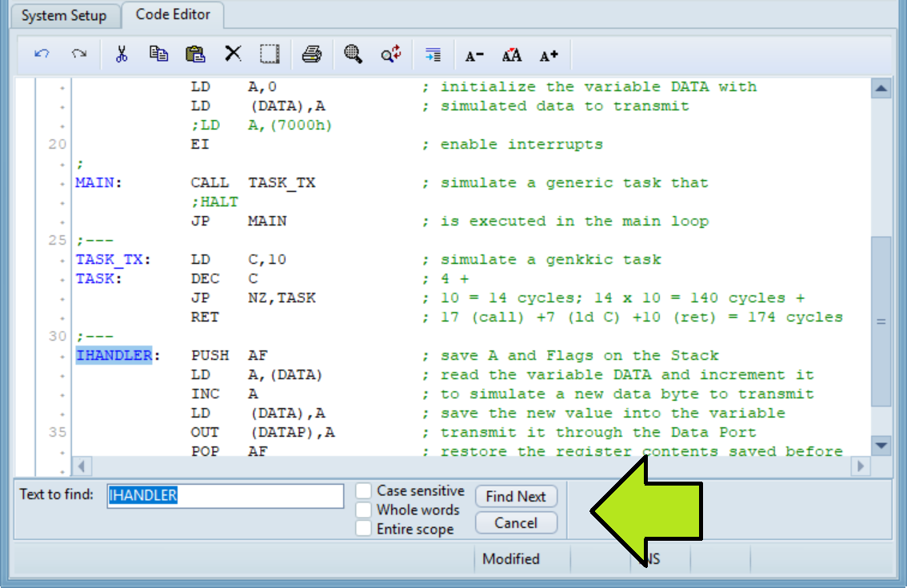Viewport: 907px width, 588px height.
Task: Click the MAIN: label in code
Action: tap(98, 183)
